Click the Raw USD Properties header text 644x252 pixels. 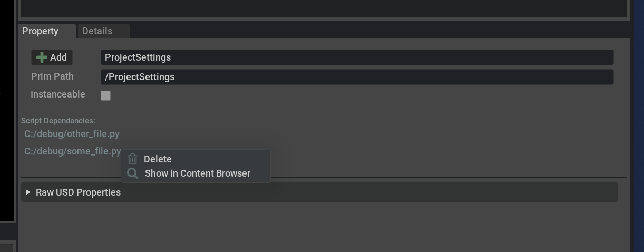[78, 192]
